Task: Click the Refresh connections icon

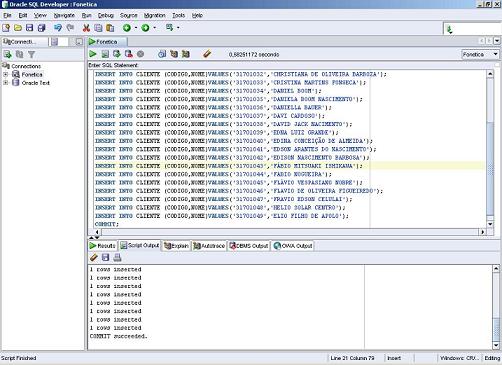Action: tap(19, 54)
